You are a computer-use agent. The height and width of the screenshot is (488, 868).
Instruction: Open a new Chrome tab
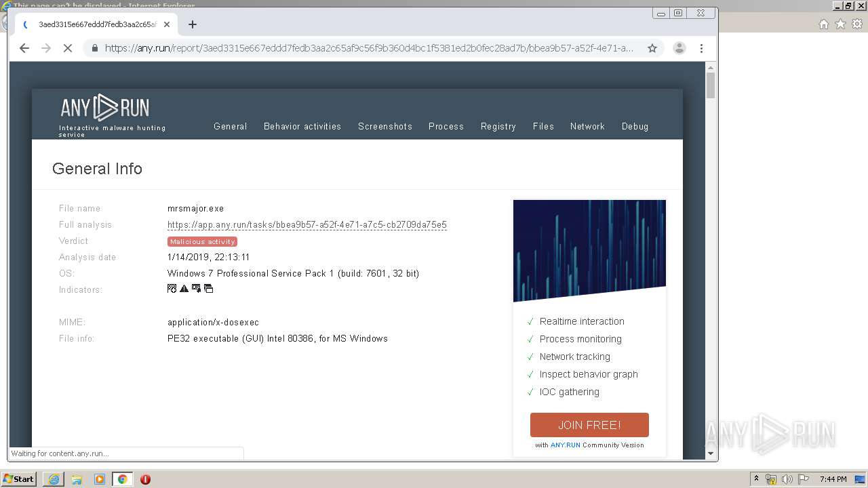click(x=193, y=24)
